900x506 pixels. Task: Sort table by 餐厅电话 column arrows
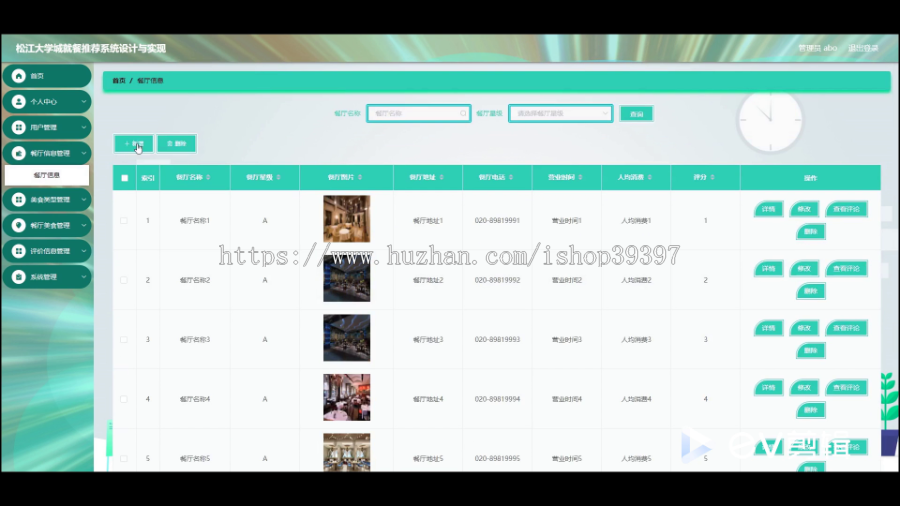click(511, 177)
